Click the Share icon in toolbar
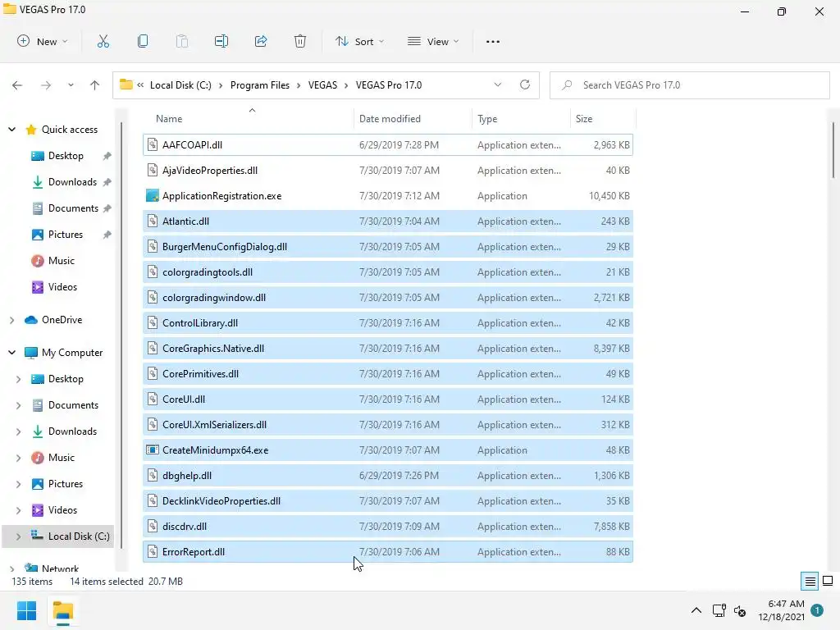840x630 pixels. (x=261, y=41)
